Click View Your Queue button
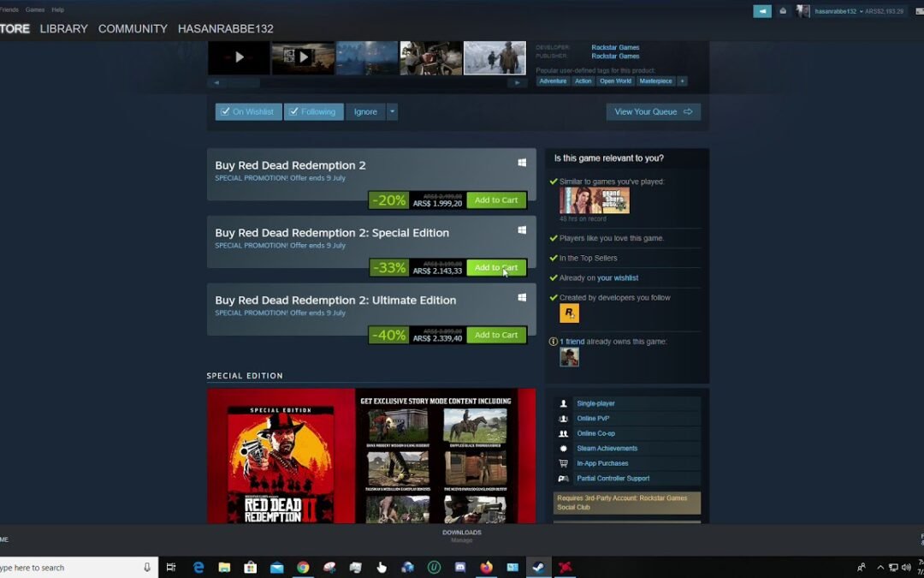This screenshot has width=924, height=578. click(654, 111)
